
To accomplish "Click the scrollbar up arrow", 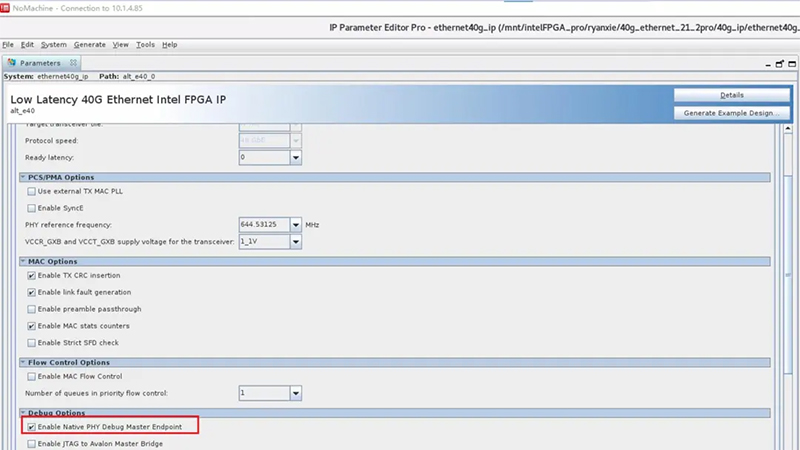I will click(788, 129).
